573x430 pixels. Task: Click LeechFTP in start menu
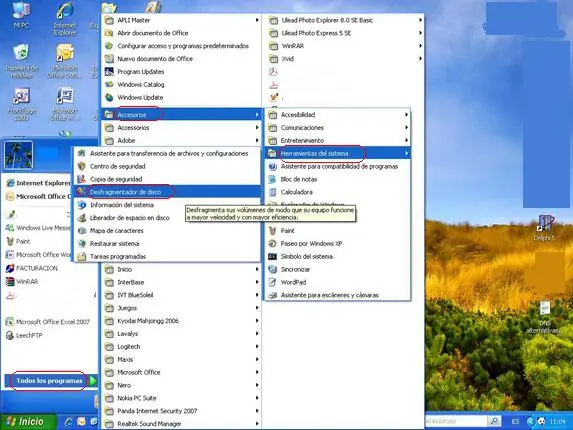pyautogui.click(x=24, y=335)
